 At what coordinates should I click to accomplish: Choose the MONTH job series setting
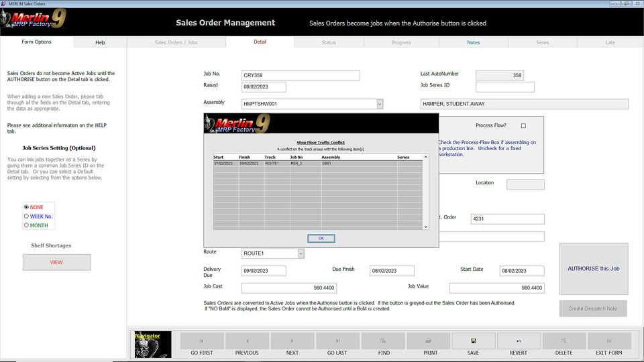tap(27, 225)
